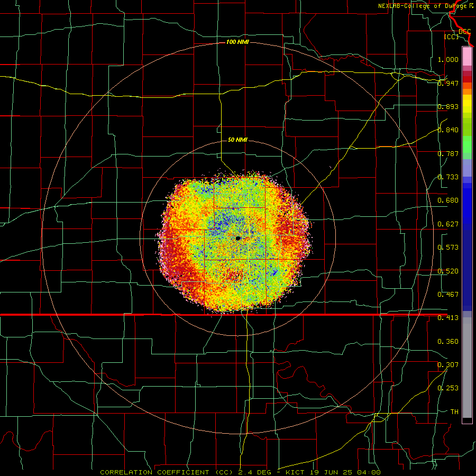Select the 0.307 legend value
This screenshot has height=476, width=476.
pos(448,365)
